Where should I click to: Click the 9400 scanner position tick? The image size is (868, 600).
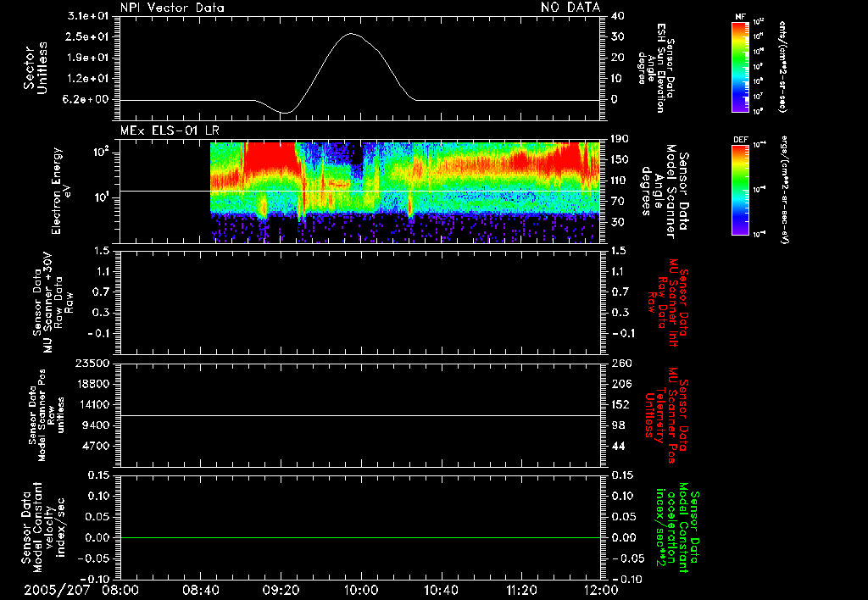click(x=95, y=425)
